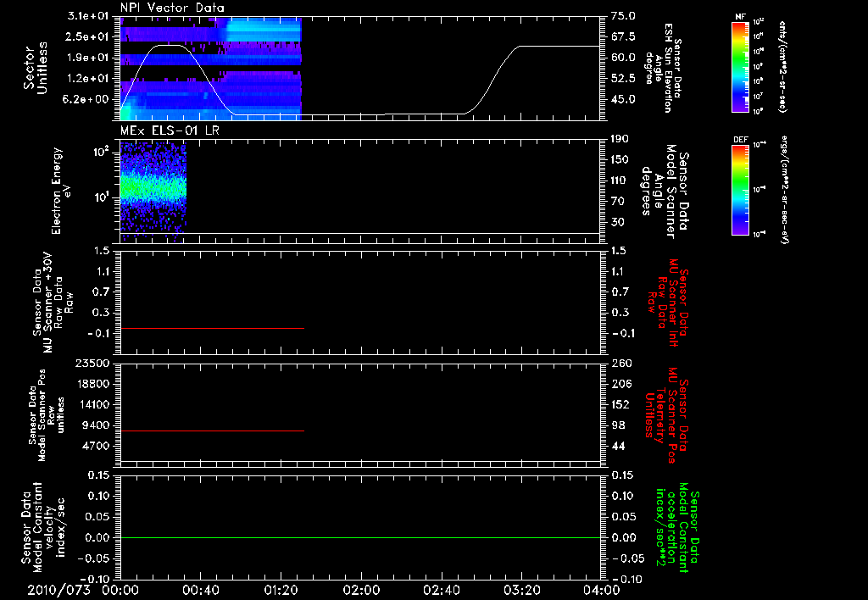Click the "Electron Energy eV" axis label

pos(61,191)
